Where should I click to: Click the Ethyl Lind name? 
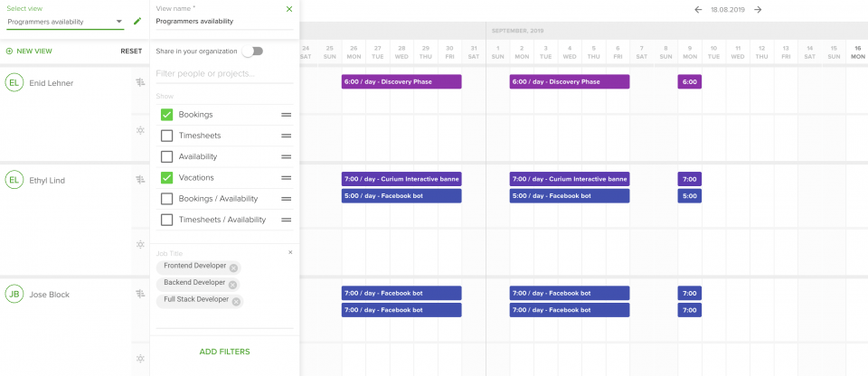pyautogui.click(x=46, y=181)
